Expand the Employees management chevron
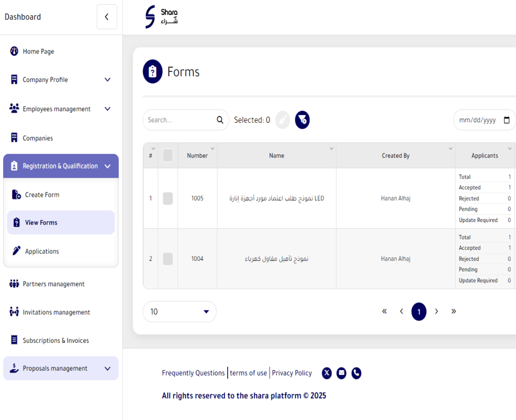This screenshot has height=420, width=516. tap(107, 109)
